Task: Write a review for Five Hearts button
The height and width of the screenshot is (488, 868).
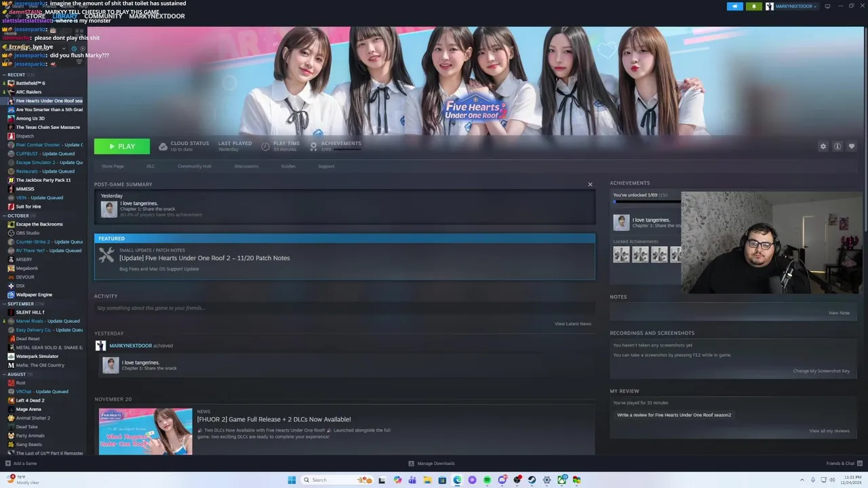Action: tap(674, 415)
